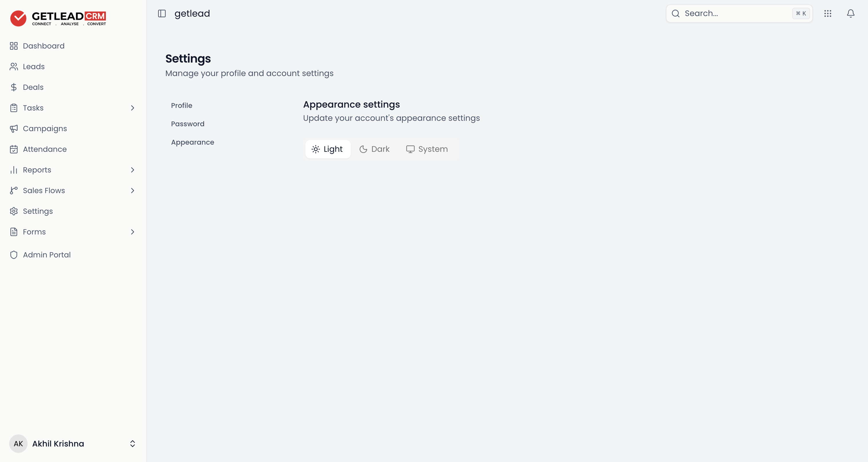Viewport: 868px width, 462px height.
Task: Click the Deals dollar icon
Action: (13, 87)
